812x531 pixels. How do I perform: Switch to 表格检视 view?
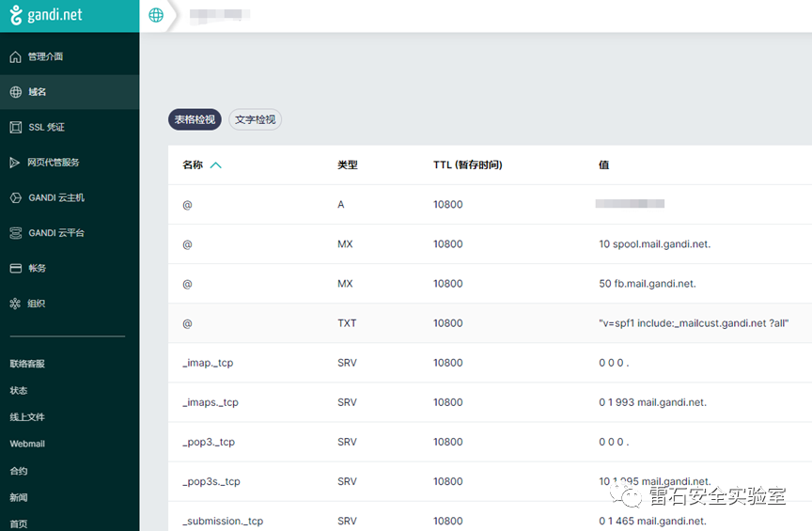pos(195,119)
